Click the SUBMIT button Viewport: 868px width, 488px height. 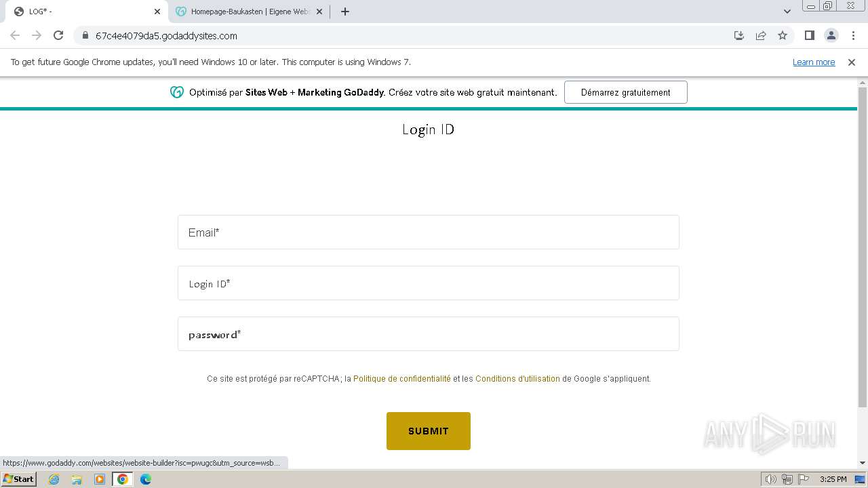428,431
